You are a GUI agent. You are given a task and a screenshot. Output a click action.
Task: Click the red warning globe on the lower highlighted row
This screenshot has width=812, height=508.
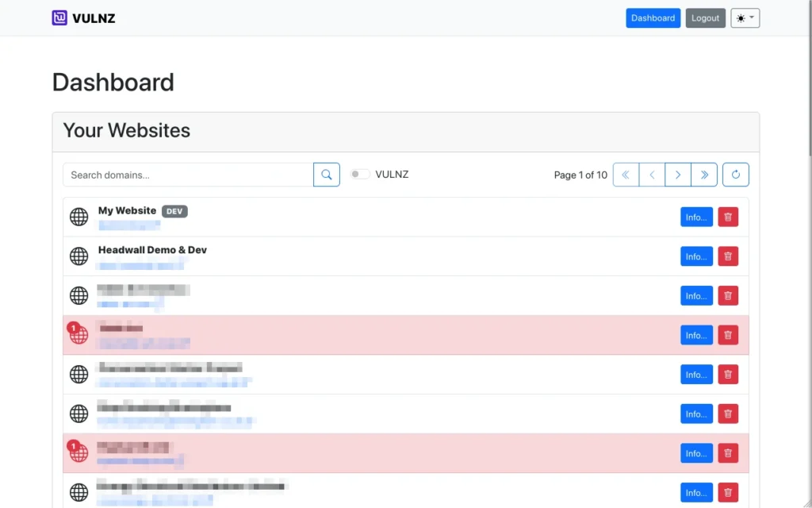pos(78,452)
